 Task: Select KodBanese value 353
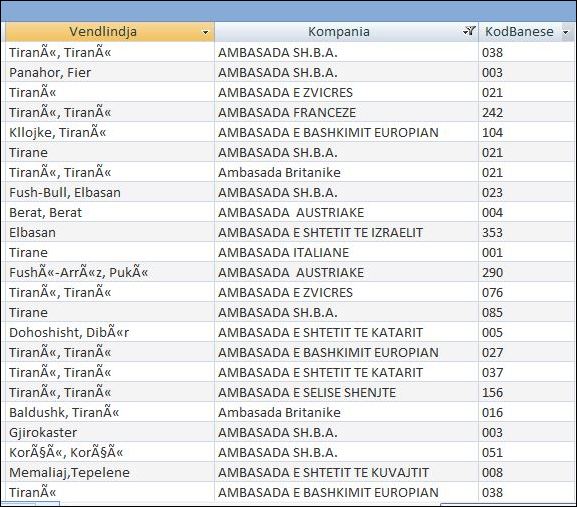525,233
